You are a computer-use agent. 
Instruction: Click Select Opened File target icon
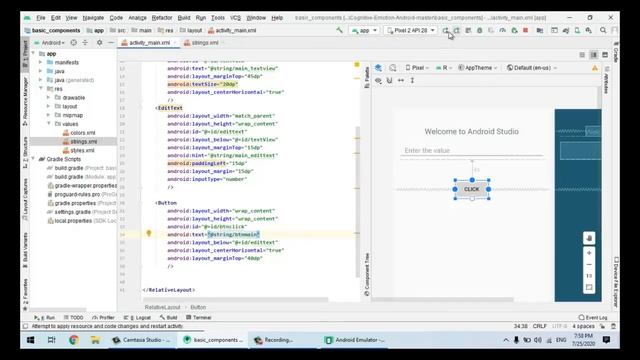point(73,42)
